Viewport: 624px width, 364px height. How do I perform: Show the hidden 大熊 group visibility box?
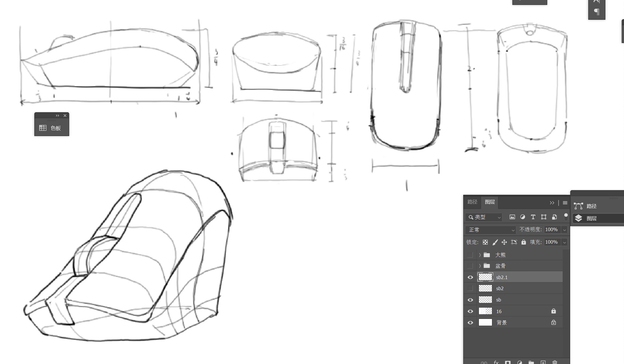point(470,255)
